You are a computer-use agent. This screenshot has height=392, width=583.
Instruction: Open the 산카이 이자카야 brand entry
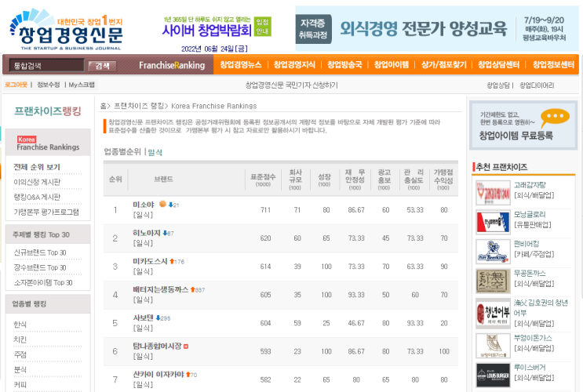pyautogui.click(x=159, y=374)
